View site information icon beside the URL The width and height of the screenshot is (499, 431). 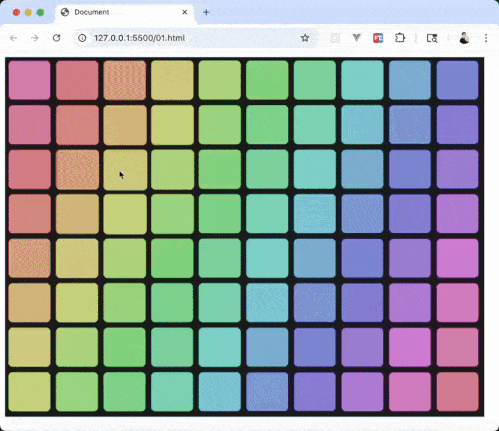coord(82,38)
